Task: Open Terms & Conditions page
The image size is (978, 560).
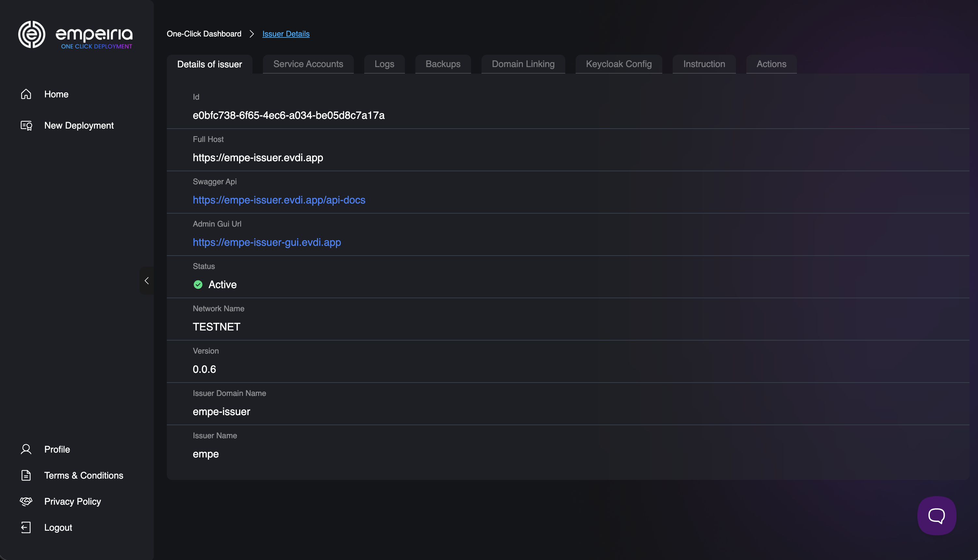Action: pos(83,475)
